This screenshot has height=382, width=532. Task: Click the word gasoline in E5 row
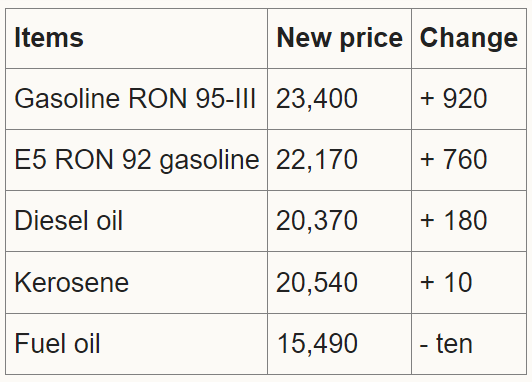coord(210,161)
